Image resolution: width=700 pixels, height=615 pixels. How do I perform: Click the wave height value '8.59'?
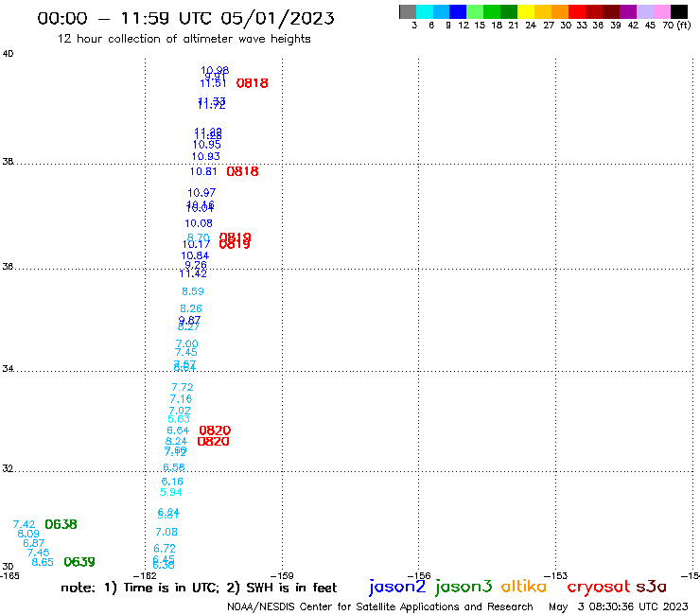193,291
